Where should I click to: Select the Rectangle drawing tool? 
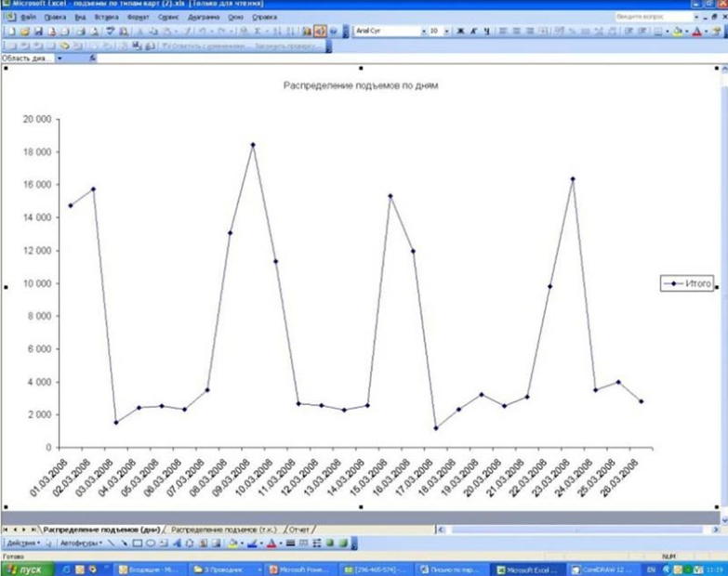136,543
